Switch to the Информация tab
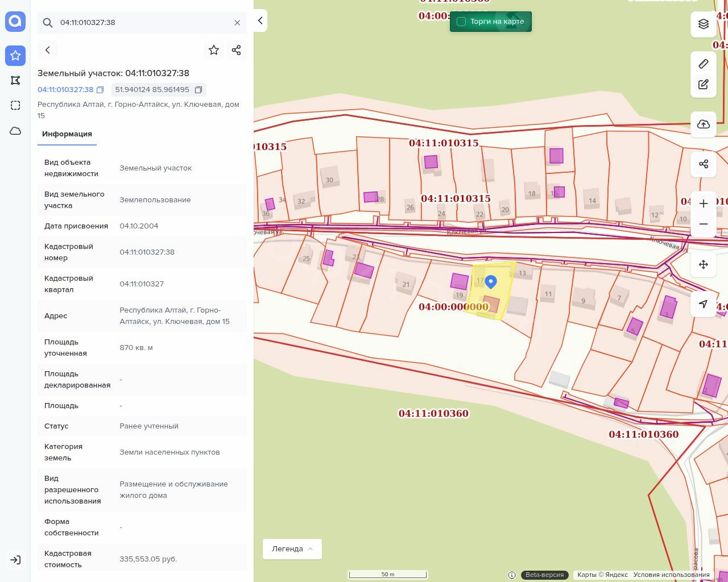This screenshot has width=728, height=582. coord(67,134)
